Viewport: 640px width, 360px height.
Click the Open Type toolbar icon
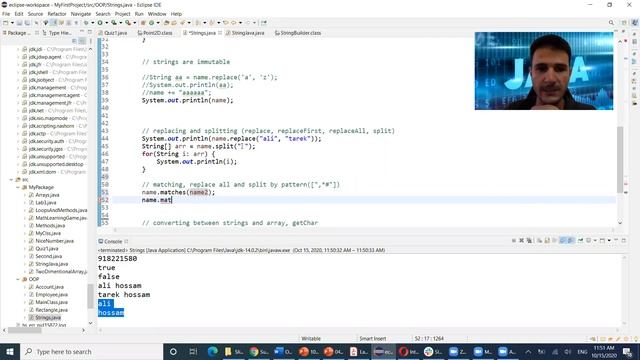pyautogui.click(x=167, y=23)
